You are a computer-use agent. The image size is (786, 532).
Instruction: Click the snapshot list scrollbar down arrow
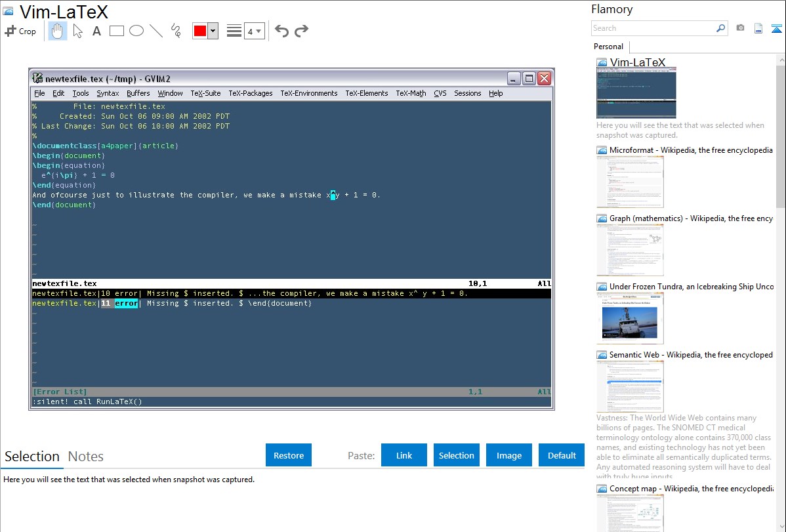[781, 527]
